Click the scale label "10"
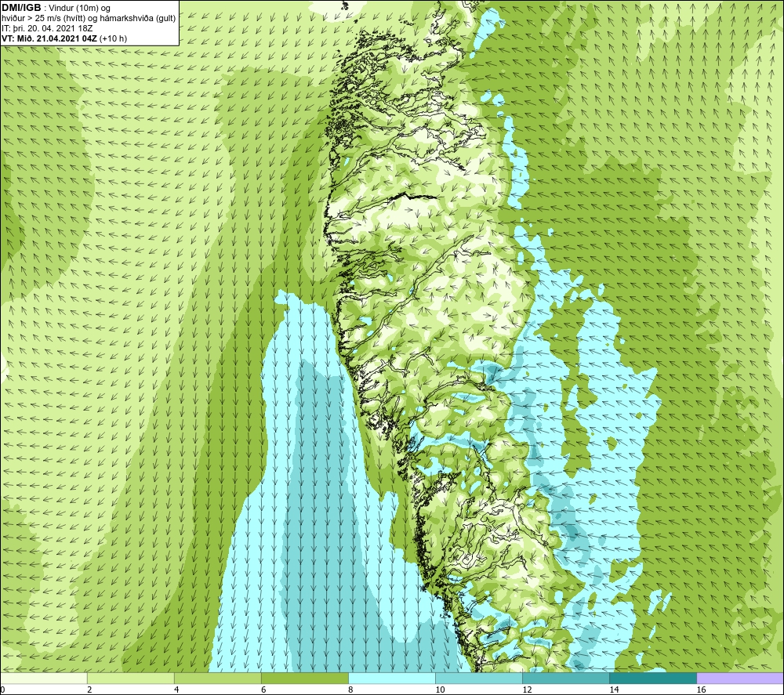Image resolution: width=784 pixels, height=695 pixels. click(x=440, y=690)
